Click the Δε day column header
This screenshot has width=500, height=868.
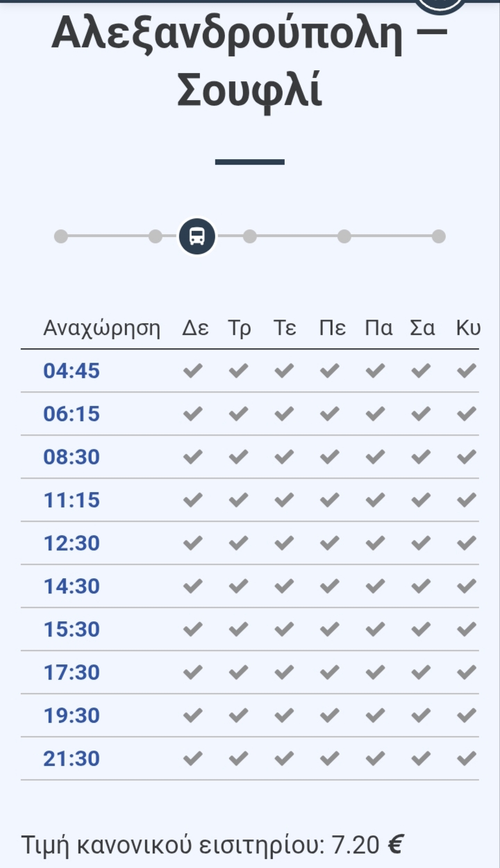(195, 328)
